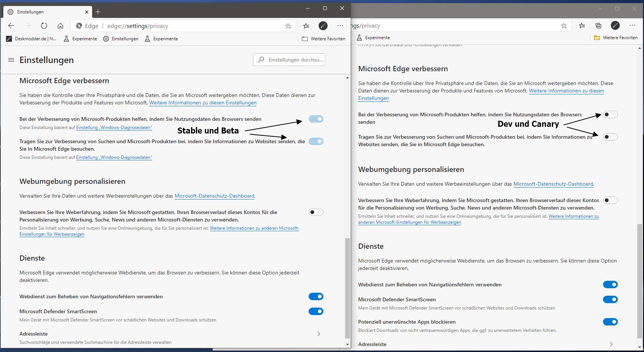Go back in the left Edge window
This screenshot has width=644, height=352.
(x=11, y=26)
